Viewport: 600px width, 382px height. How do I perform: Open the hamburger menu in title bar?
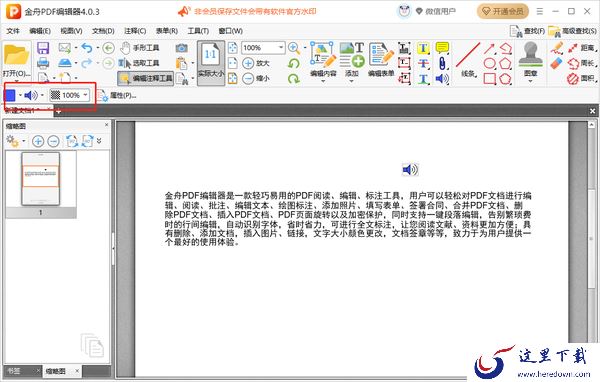540,11
